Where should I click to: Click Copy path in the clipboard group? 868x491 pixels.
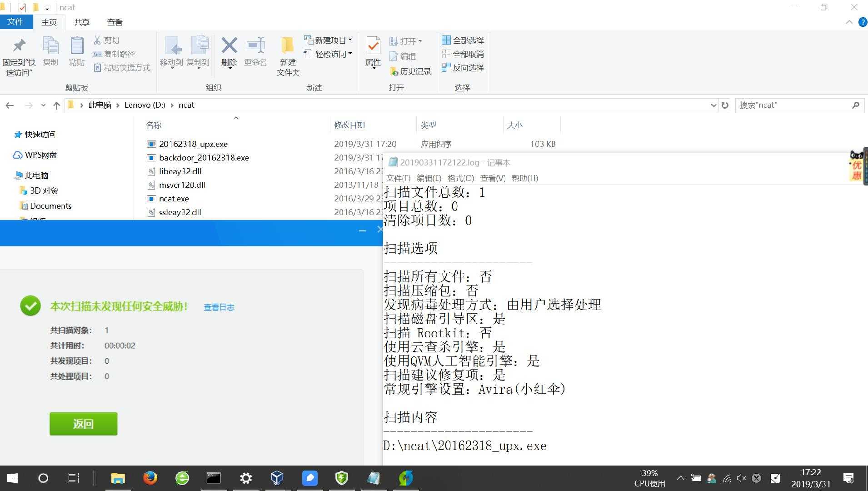click(x=115, y=54)
